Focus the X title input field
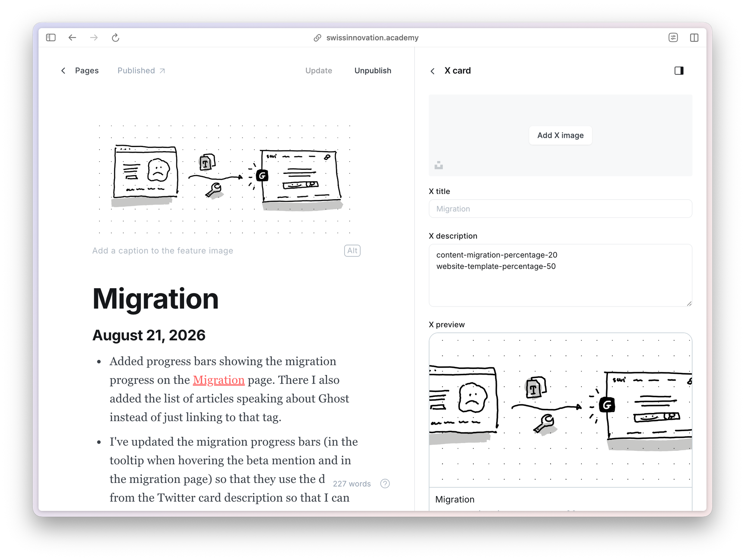Viewport: 745px width, 560px height. click(561, 209)
